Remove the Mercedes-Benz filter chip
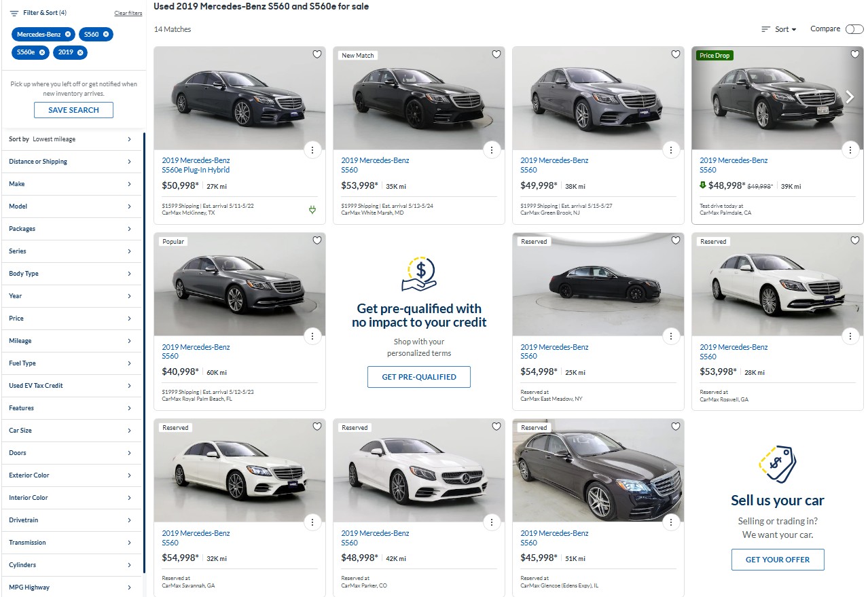Image resolution: width=868 pixels, height=597 pixels. pos(68,34)
